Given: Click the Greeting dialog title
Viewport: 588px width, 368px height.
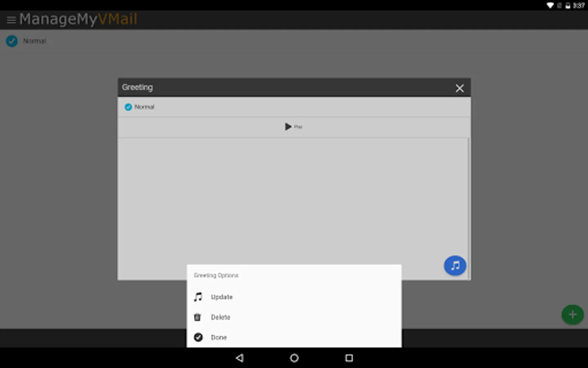Looking at the screenshot, I should [x=137, y=87].
